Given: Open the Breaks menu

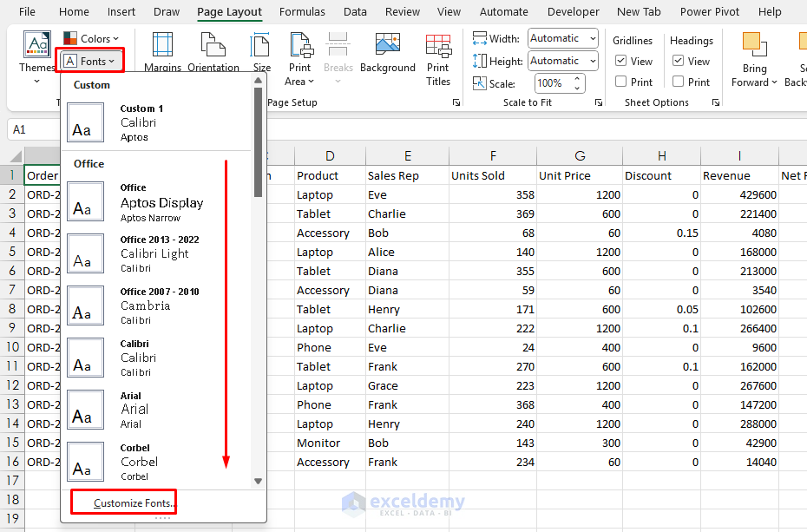Looking at the screenshot, I should tap(338, 59).
